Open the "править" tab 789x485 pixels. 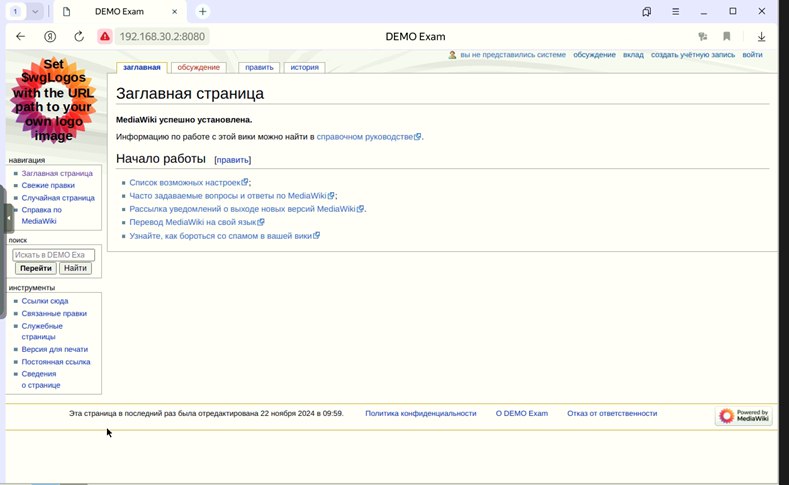[259, 67]
